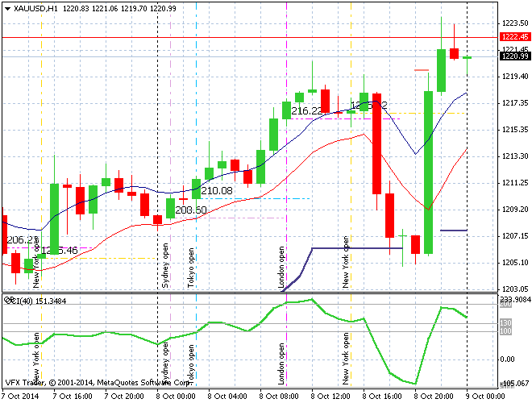The width and height of the screenshot is (532, 403).
Task: Select London open label in CCI subwindow
Action: (x=281, y=364)
